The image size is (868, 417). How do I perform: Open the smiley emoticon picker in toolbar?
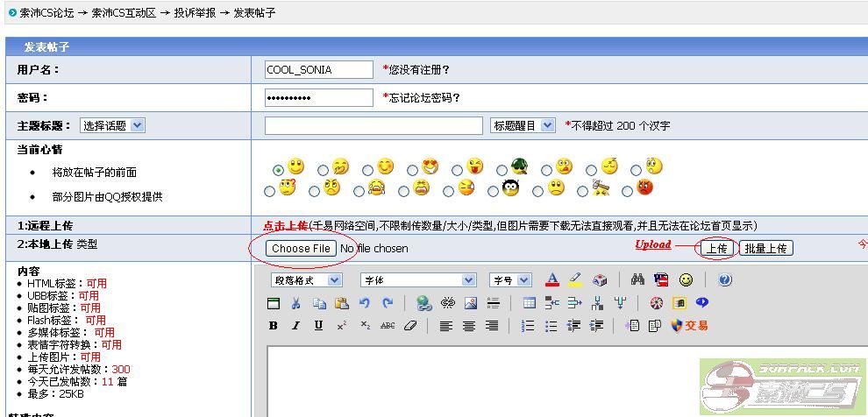(686, 280)
